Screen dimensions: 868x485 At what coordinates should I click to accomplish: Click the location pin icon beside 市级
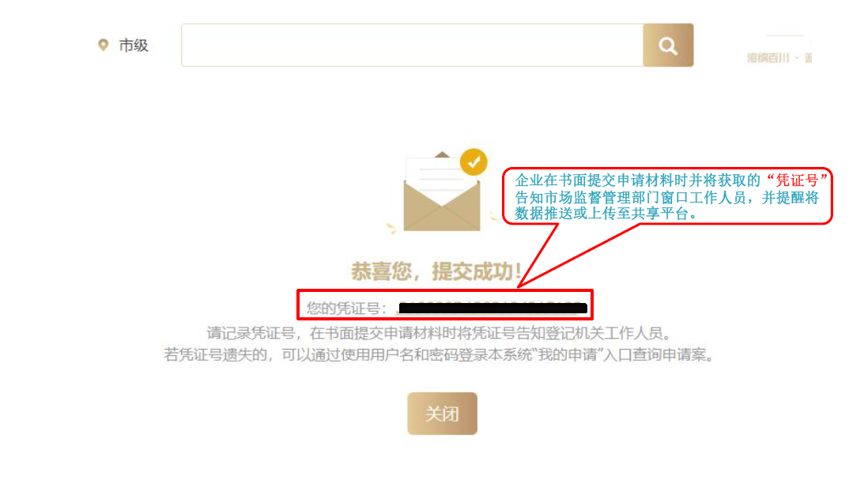pyautogui.click(x=103, y=45)
